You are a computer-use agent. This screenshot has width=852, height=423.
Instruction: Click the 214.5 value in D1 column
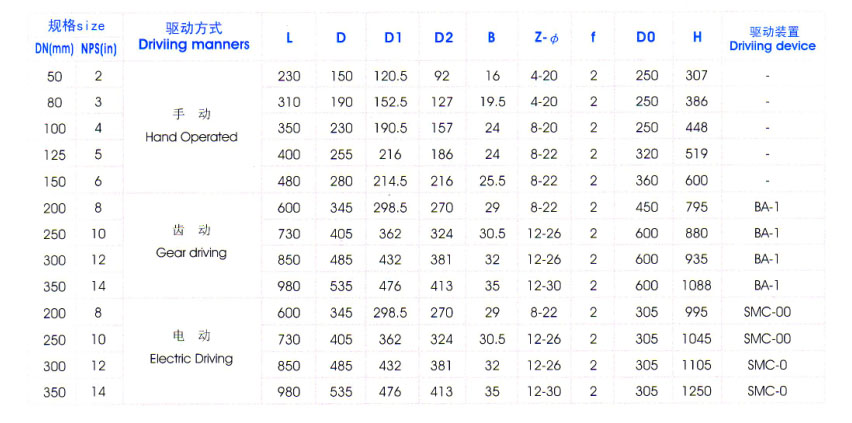(391, 181)
